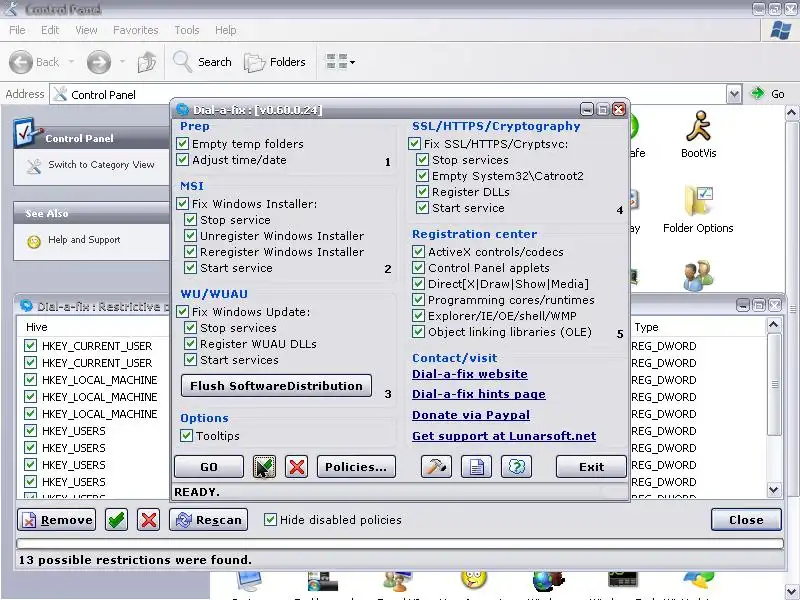800x600 pixels.
Task: Click Get support at Lunarsoft.net link
Action: tap(504, 436)
